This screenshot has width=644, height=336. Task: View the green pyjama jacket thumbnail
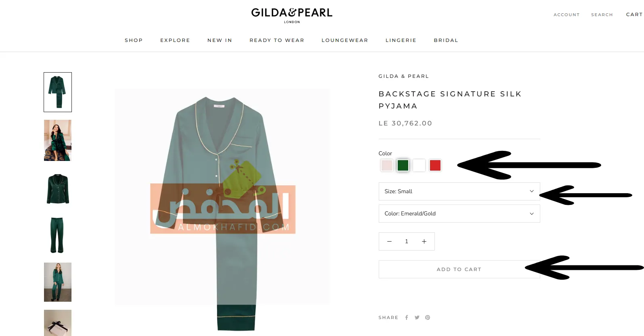(x=57, y=189)
